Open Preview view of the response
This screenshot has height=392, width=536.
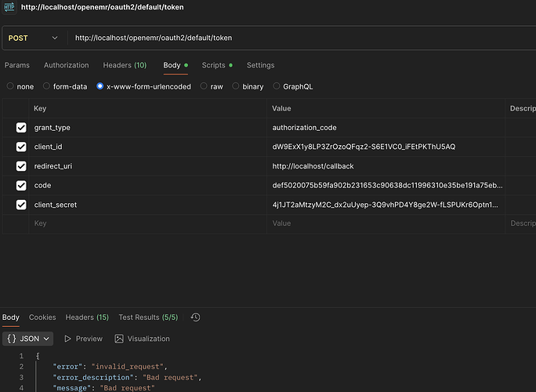click(83, 339)
